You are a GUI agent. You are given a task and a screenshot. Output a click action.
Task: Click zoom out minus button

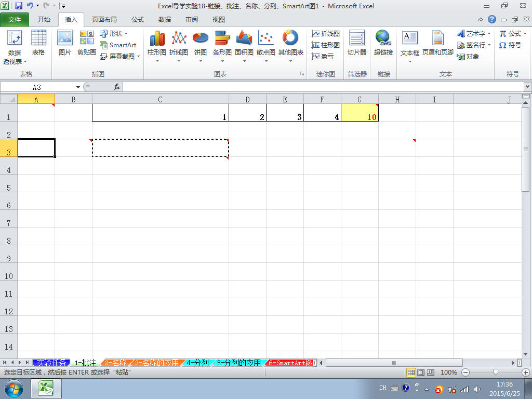(465, 373)
